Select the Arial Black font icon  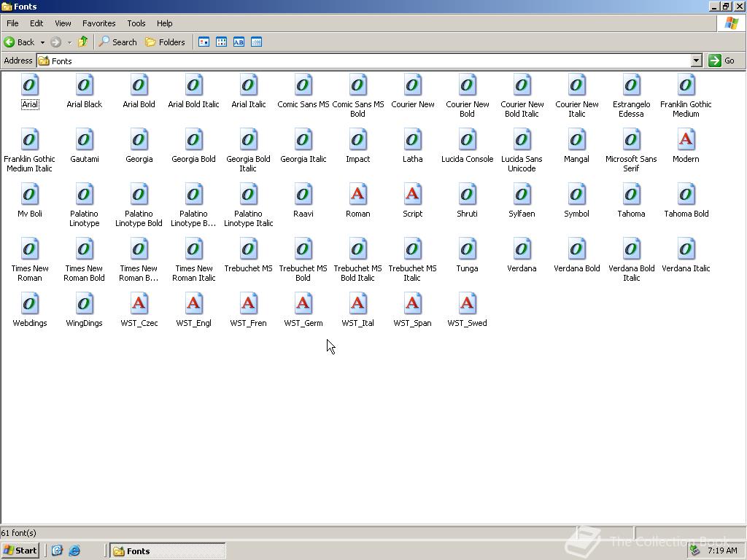click(x=85, y=85)
